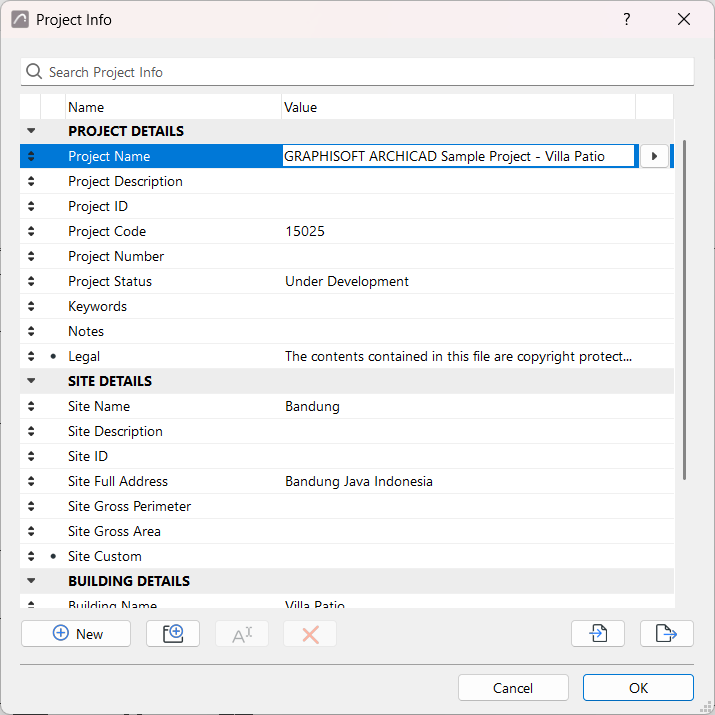Open the help question mark
The height and width of the screenshot is (715, 715).
pyautogui.click(x=627, y=20)
